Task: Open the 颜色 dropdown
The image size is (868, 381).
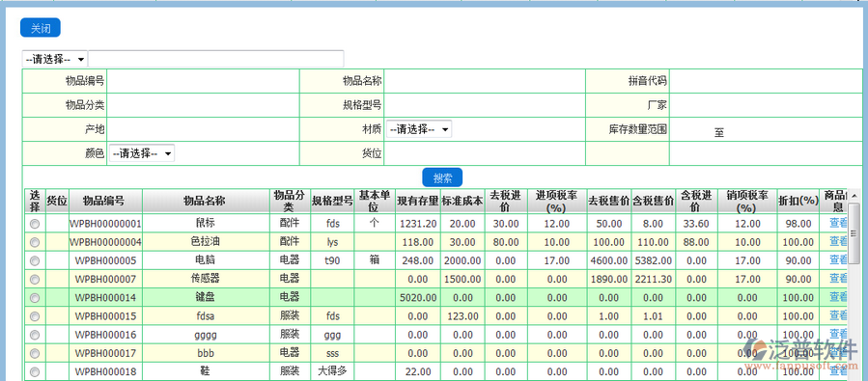Action: [142, 153]
